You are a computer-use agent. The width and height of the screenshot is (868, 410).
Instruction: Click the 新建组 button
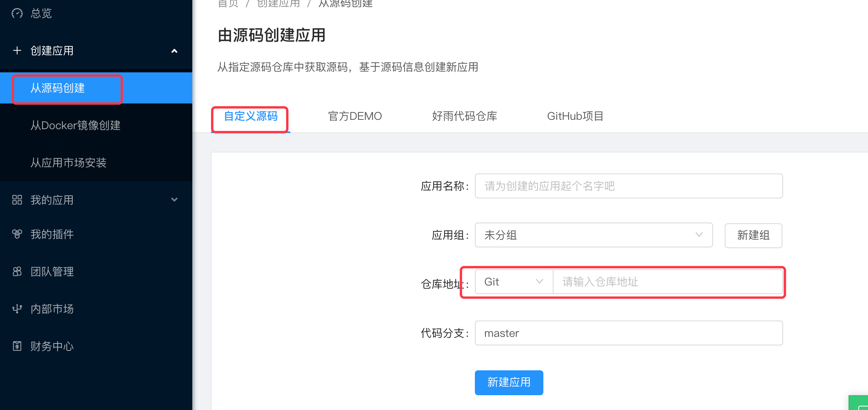(753, 235)
